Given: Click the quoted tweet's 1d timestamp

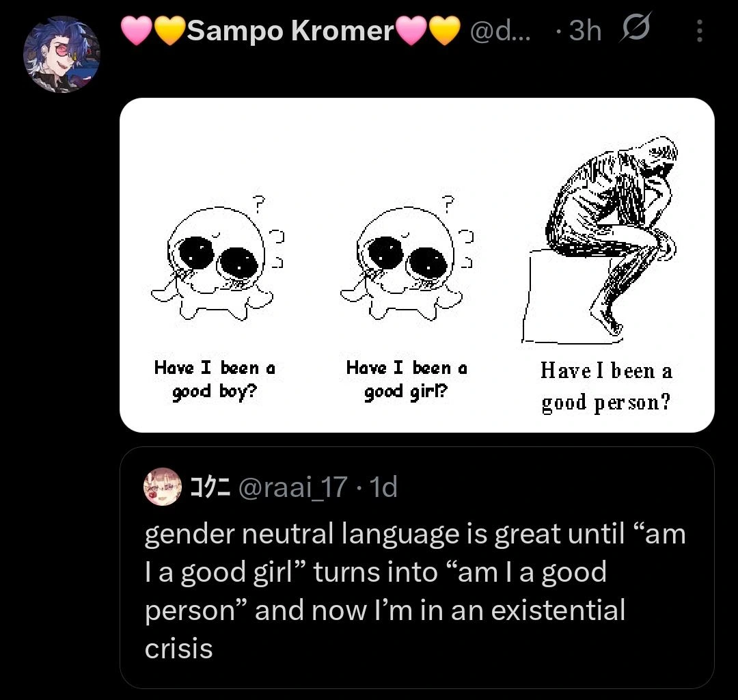Looking at the screenshot, I should pos(382,488).
